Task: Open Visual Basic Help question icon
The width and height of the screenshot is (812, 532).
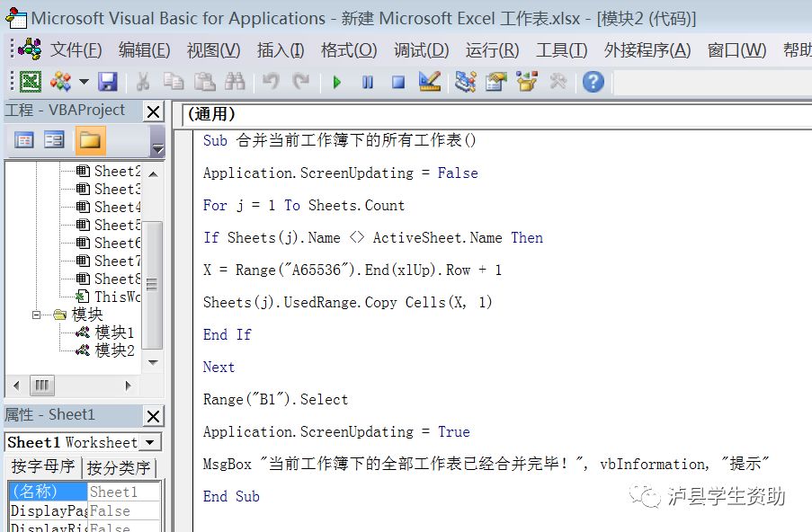Action: (593, 82)
